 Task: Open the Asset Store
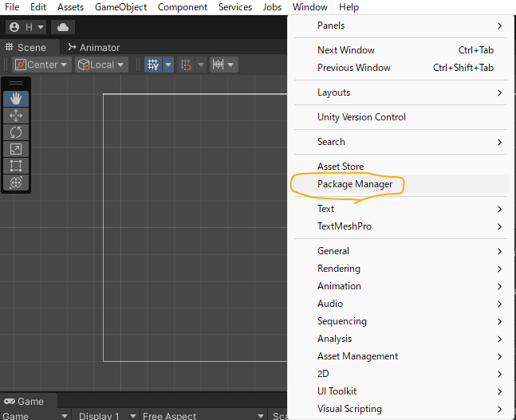[400, 167]
